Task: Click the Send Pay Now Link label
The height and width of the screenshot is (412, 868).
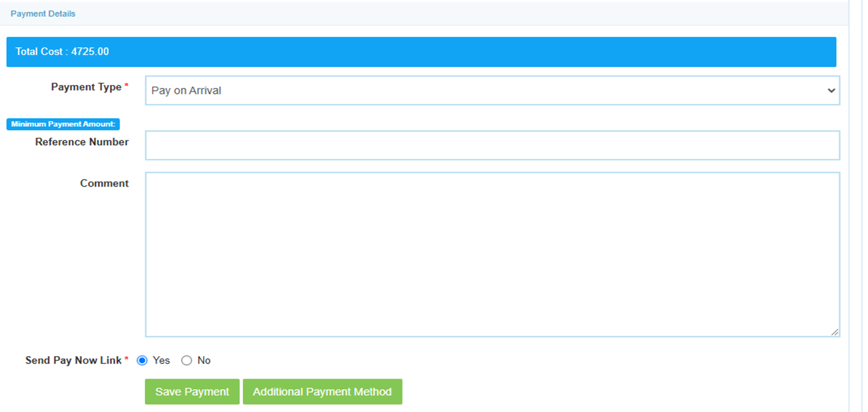Action: [x=73, y=360]
